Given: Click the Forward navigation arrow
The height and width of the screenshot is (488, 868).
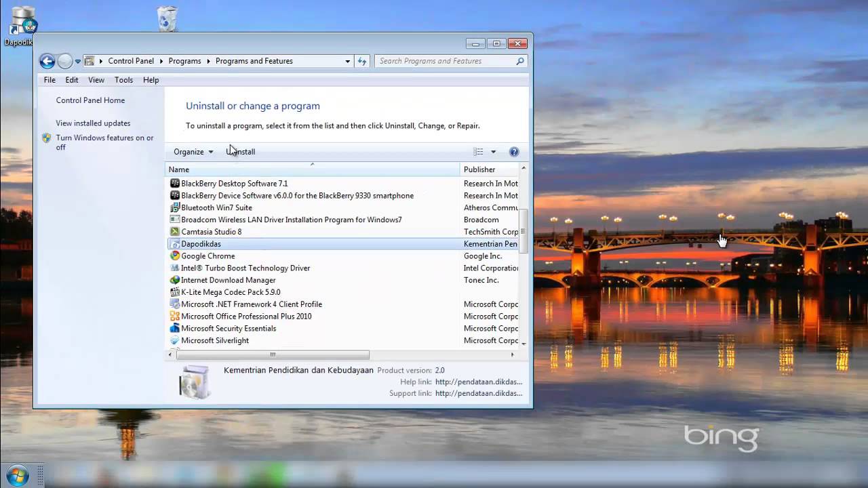Looking at the screenshot, I should tap(65, 62).
